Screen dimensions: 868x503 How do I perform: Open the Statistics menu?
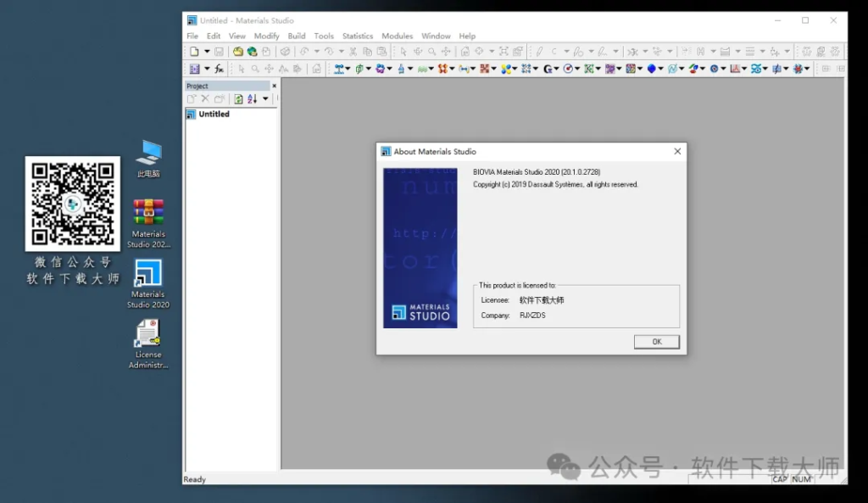click(357, 36)
